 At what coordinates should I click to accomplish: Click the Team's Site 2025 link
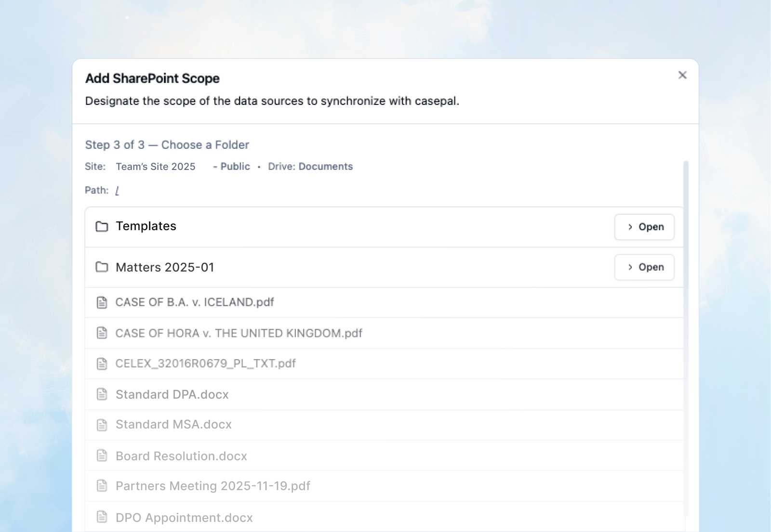(155, 167)
